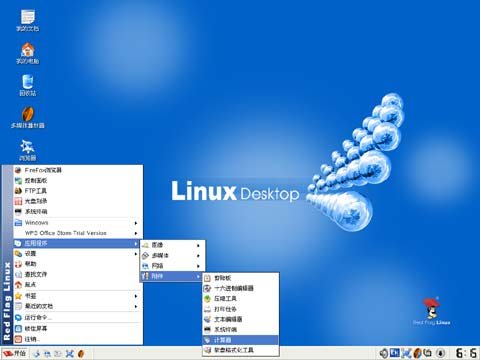The height and width of the screenshot is (360, 480).
Task: Click blue X icon in system tray
Action: [x=407, y=353]
